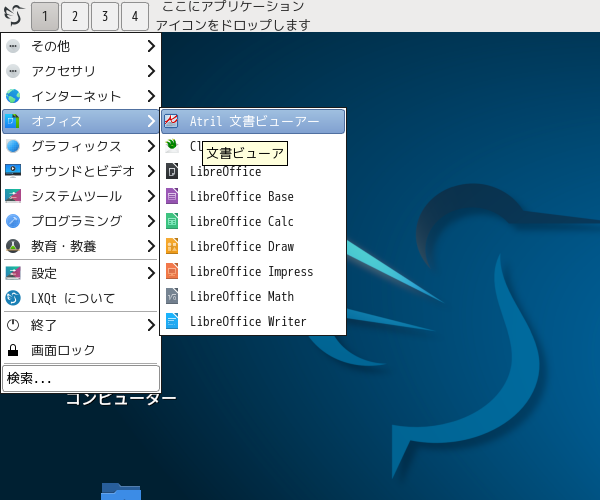Image resolution: width=600 pixels, height=500 pixels.
Task: Click the LibreOffice Base icon
Action: coord(172,196)
